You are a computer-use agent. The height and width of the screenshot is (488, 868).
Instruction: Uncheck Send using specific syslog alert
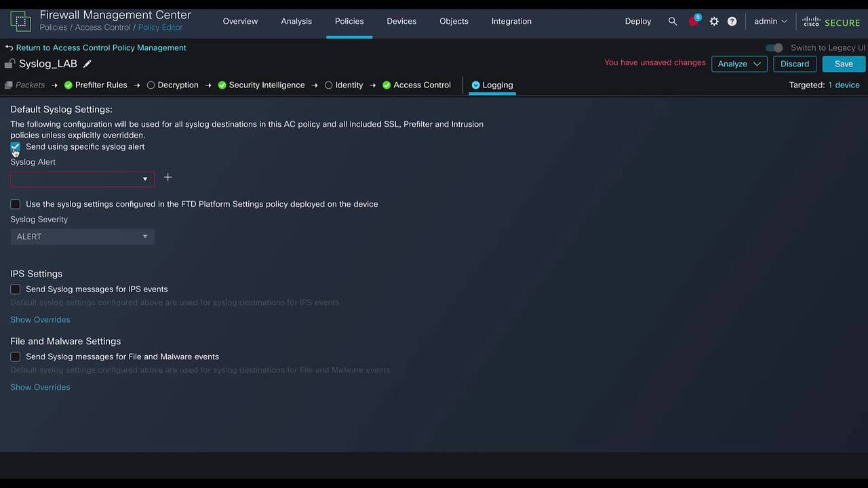point(15,147)
